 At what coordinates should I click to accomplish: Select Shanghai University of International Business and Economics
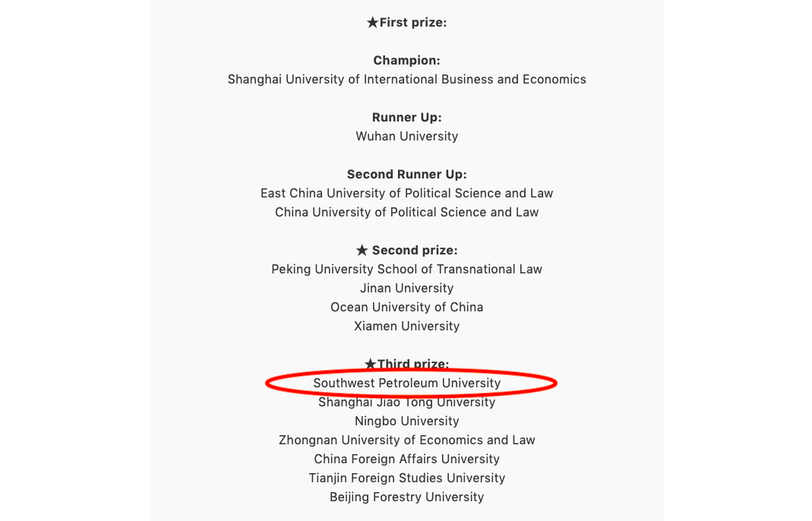[x=406, y=80]
